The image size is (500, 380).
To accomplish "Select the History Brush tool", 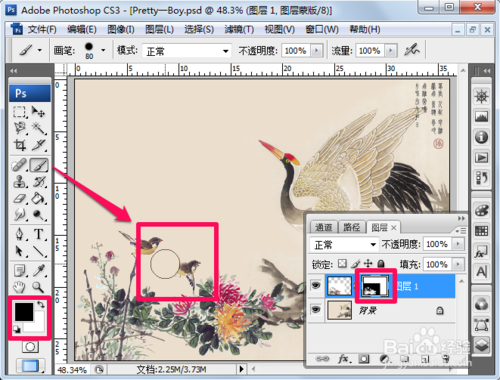I will point(38,182).
